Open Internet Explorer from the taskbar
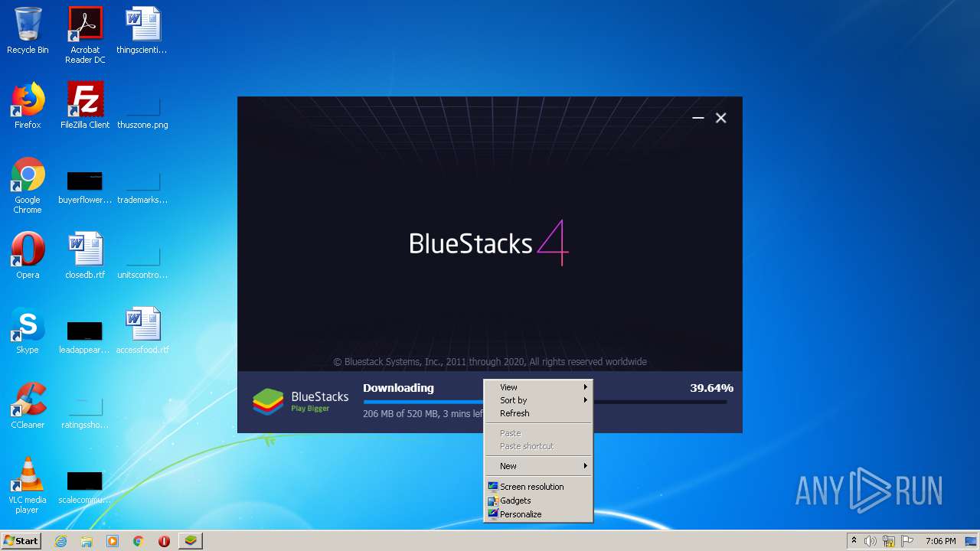 [x=60, y=541]
